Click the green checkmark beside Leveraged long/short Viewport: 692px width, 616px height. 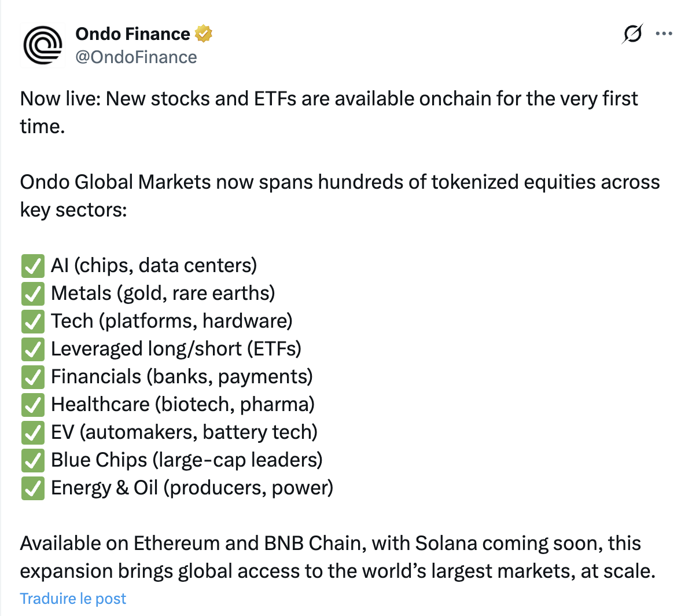tap(33, 349)
